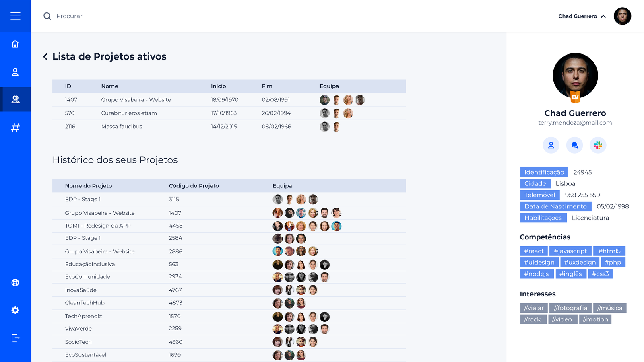The image size is (644, 362).
Task: Open settings via the gear icon
Action: click(15, 310)
